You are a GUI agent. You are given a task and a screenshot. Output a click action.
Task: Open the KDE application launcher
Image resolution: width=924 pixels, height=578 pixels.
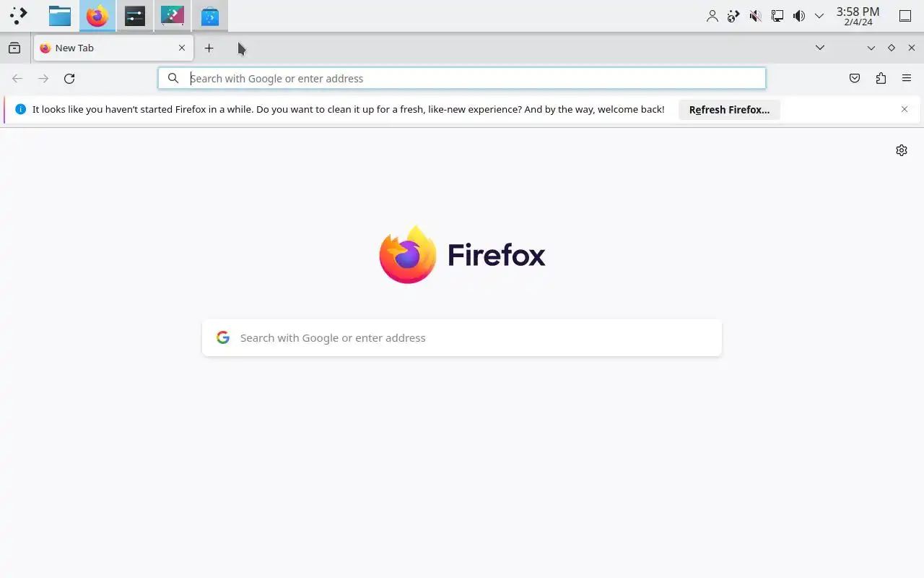[x=19, y=16]
